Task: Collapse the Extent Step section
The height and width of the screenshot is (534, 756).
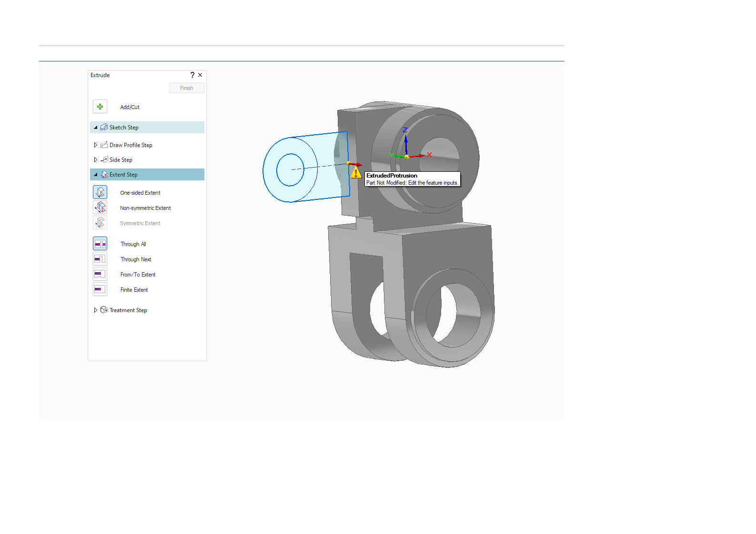Action: pos(95,175)
